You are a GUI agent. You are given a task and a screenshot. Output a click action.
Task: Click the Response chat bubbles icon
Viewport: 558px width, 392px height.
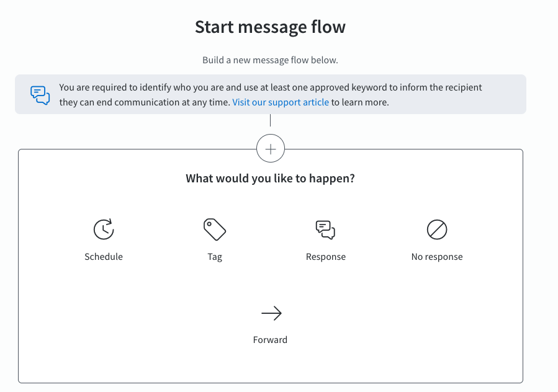tap(325, 229)
